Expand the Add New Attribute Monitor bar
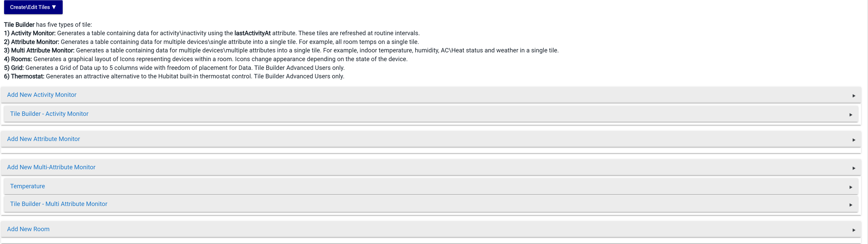Image resolution: width=868 pixels, height=244 pixels. point(431,139)
